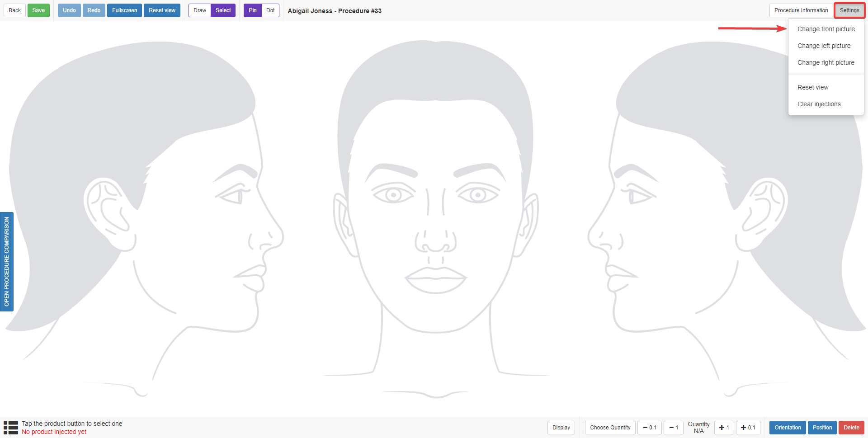Increase quantity by plus 1
The image size is (868, 438).
(724, 428)
